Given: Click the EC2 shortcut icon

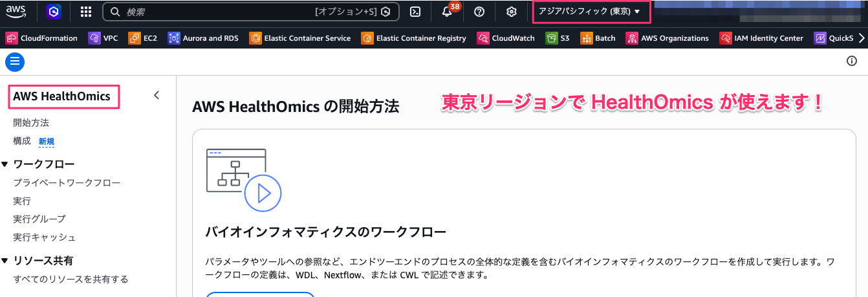Looking at the screenshot, I should coord(135,38).
